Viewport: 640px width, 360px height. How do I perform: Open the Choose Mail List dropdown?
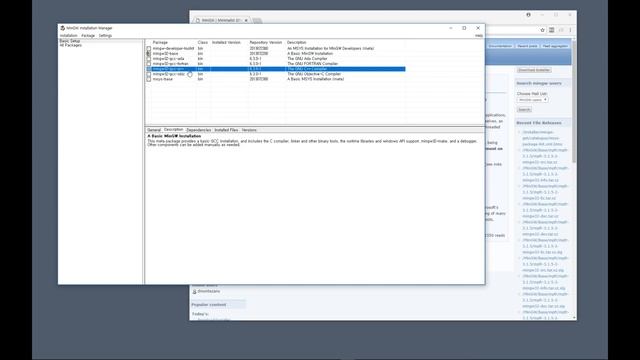[532, 100]
